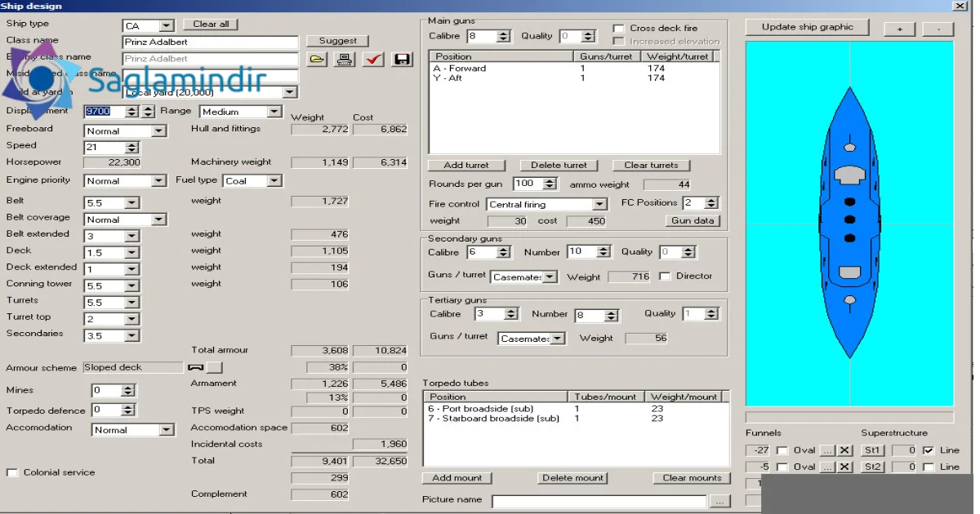980x514 pixels.
Task: Expand the Fuel type dropdown showing Coal
Action: (274, 181)
